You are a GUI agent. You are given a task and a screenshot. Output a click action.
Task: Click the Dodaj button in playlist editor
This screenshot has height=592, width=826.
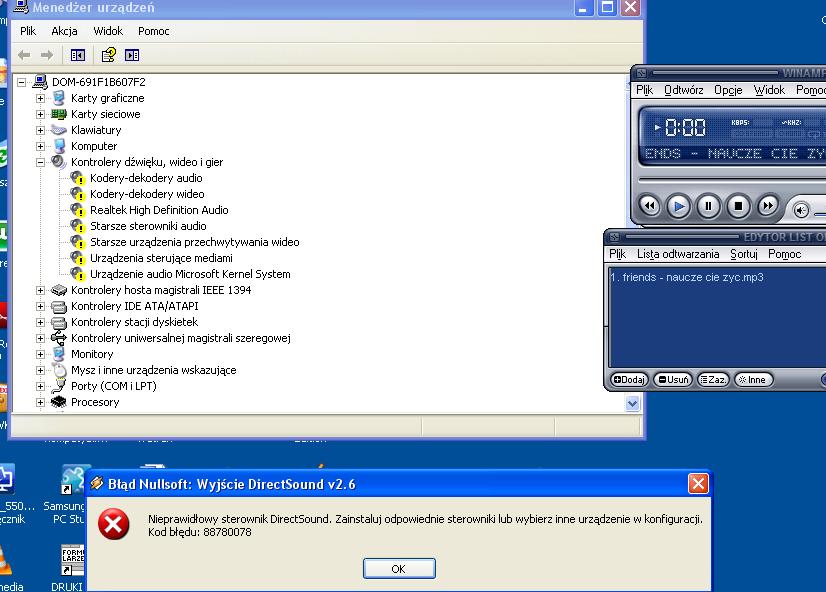pyautogui.click(x=629, y=380)
